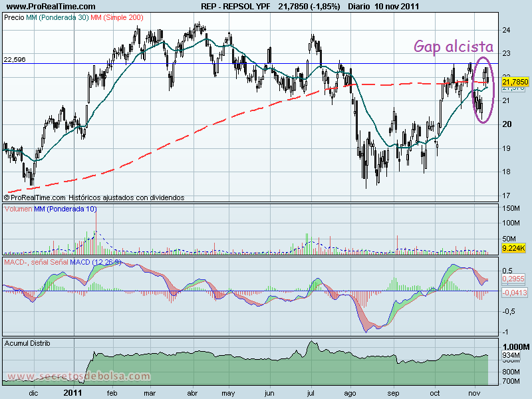Click volume axis value 150M
This screenshot has width=532, height=399.
pos(511,208)
